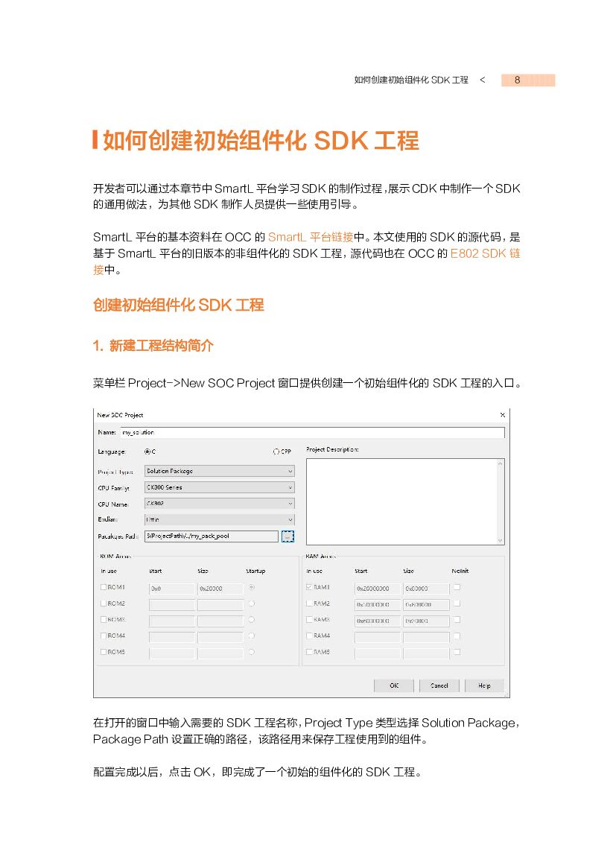613x868 pixels.
Task: Open the E802 SDK 链接 hyperlink
Action: pos(483,253)
